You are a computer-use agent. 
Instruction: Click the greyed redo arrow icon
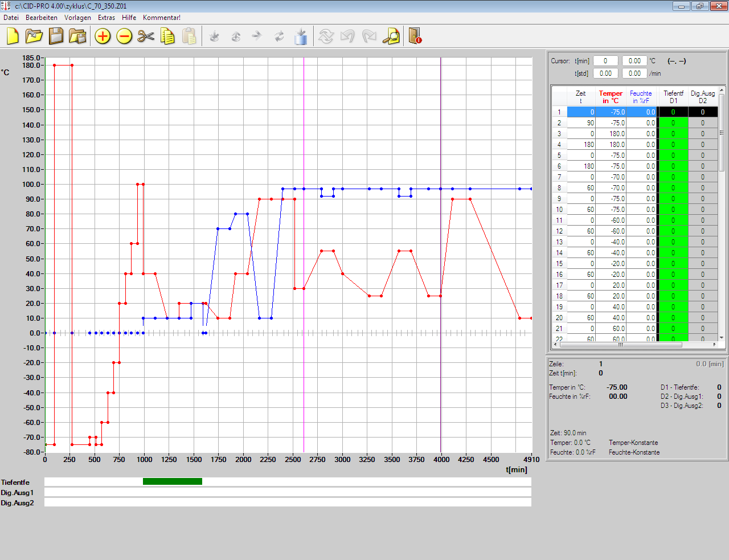(x=369, y=36)
